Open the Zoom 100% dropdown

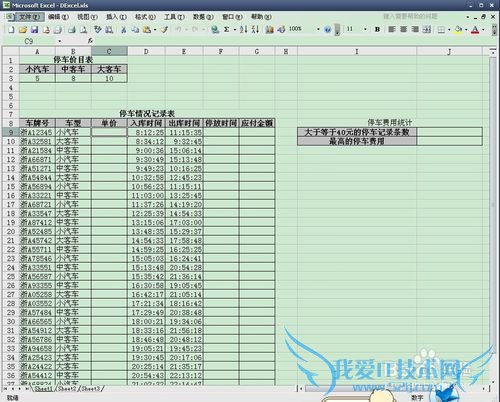[318, 29]
